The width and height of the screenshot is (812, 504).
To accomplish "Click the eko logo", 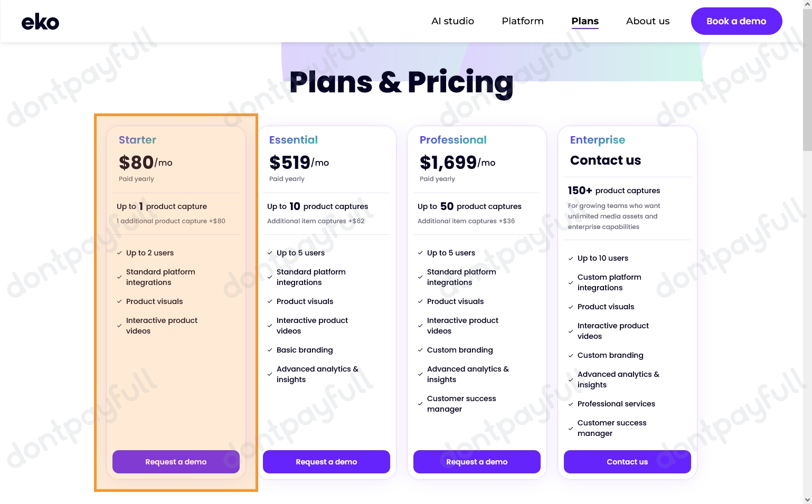I will coord(40,22).
